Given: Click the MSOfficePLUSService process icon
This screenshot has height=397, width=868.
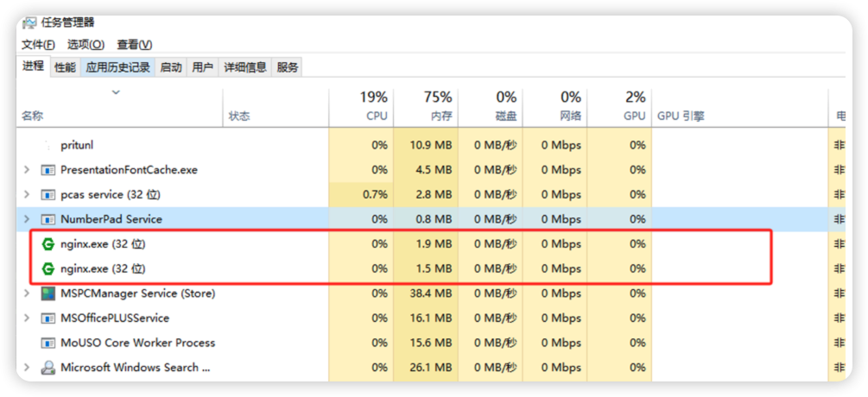Looking at the screenshot, I should [x=48, y=318].
